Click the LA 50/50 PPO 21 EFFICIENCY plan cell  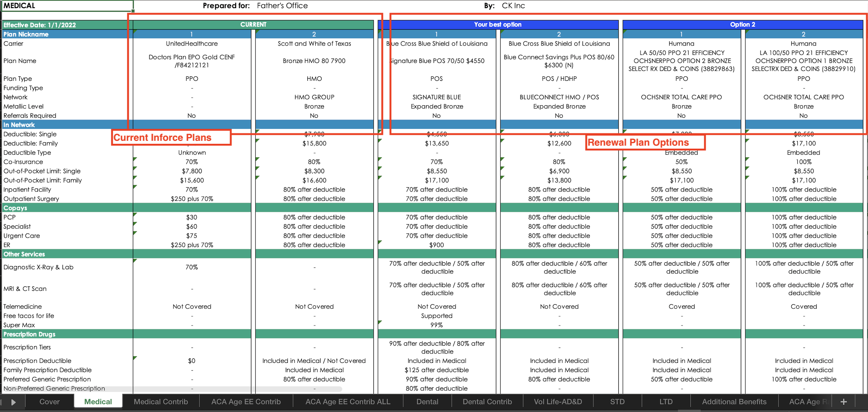click(x=682, y=61)
